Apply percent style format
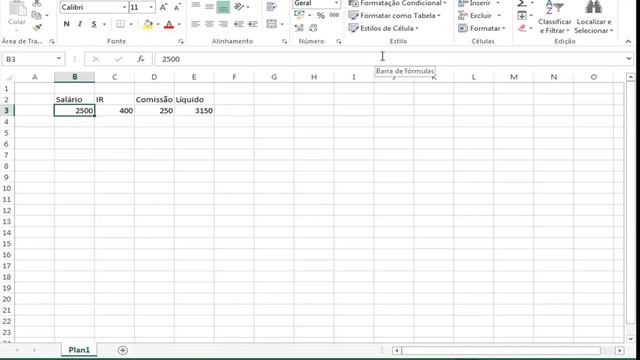Screen dimensions: 640x360 click(x=321, y=16)
